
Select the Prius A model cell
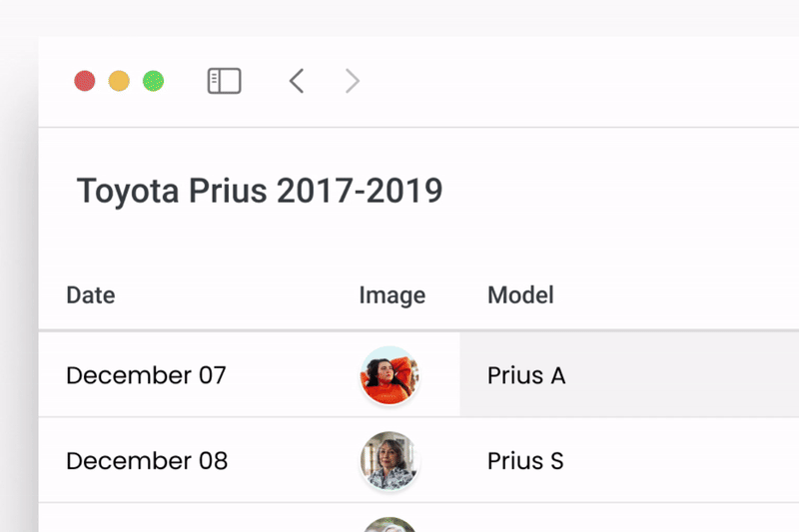(x=629, y=375)
